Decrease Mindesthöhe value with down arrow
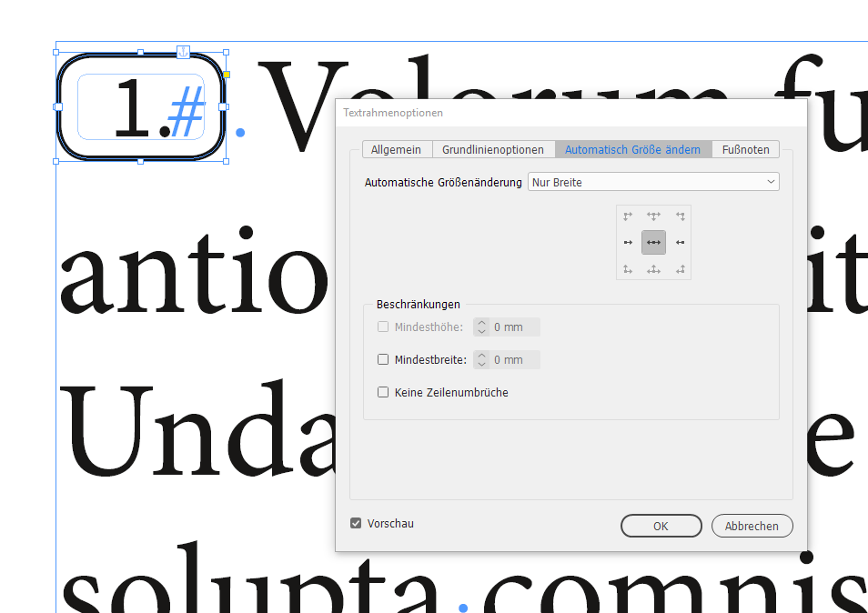This screenshot has height=613, width=868. coord(481,331)
